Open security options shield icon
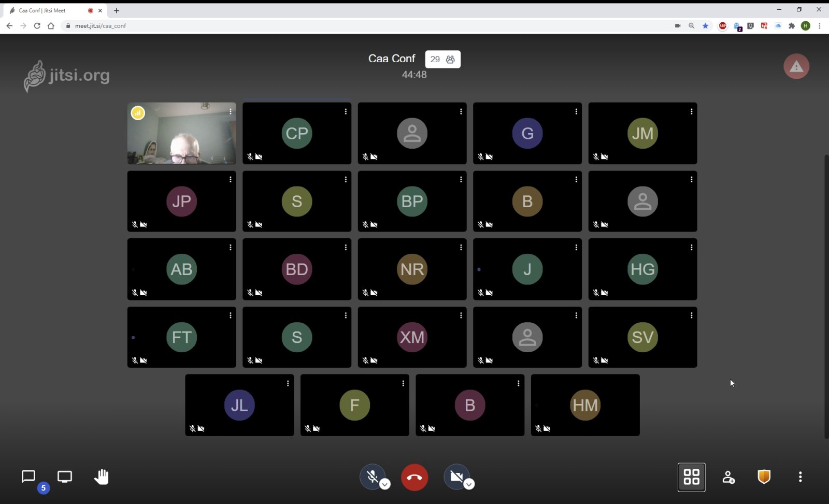Screen dimensions: 829x504 (x=764, y=477)
